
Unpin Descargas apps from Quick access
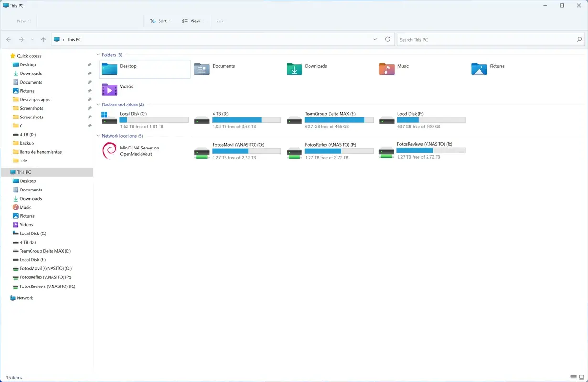click(x=89, y=99)
